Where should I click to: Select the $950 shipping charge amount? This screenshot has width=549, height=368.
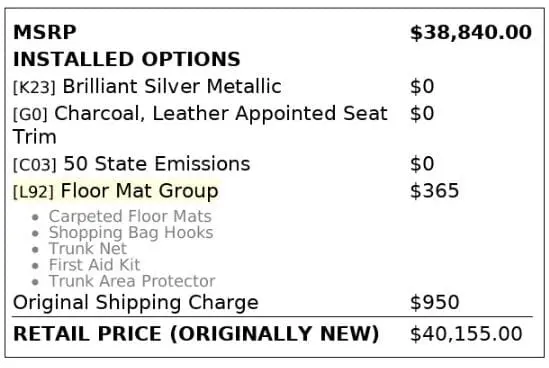(435, 303)
